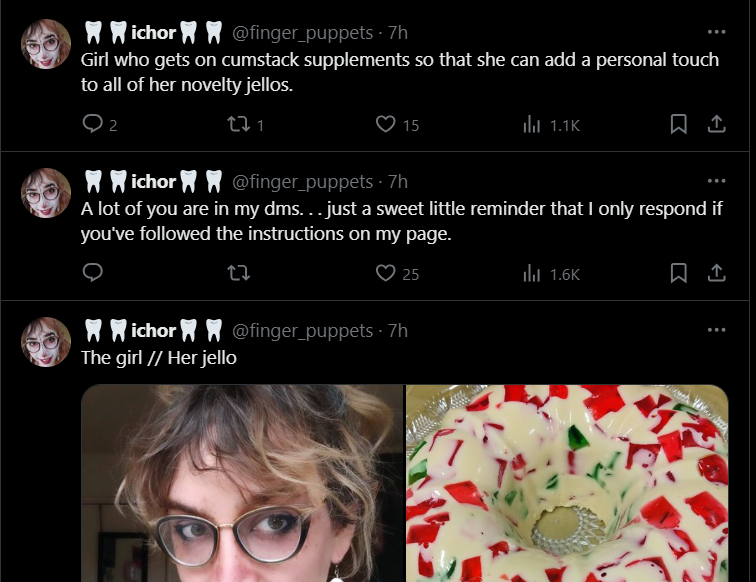The width and height of the screenshot is (756, 582).
Task: Retweet the novelty jellos tweet
Action: [238, 124]
